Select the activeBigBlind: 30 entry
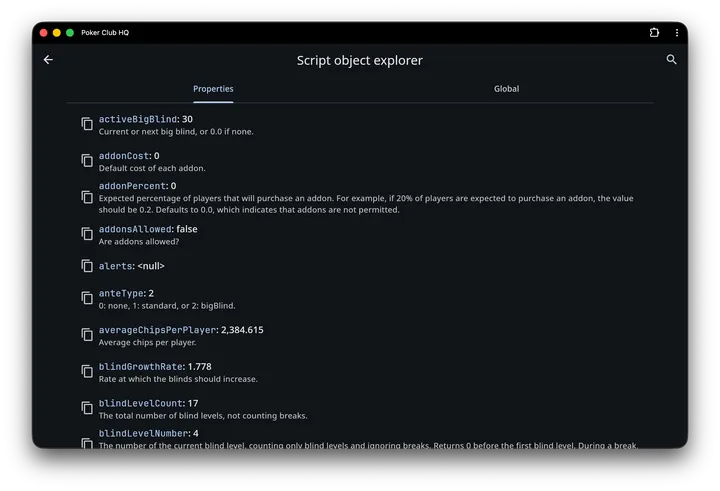Viewport: 720px width, 491px height. [146, 119]
